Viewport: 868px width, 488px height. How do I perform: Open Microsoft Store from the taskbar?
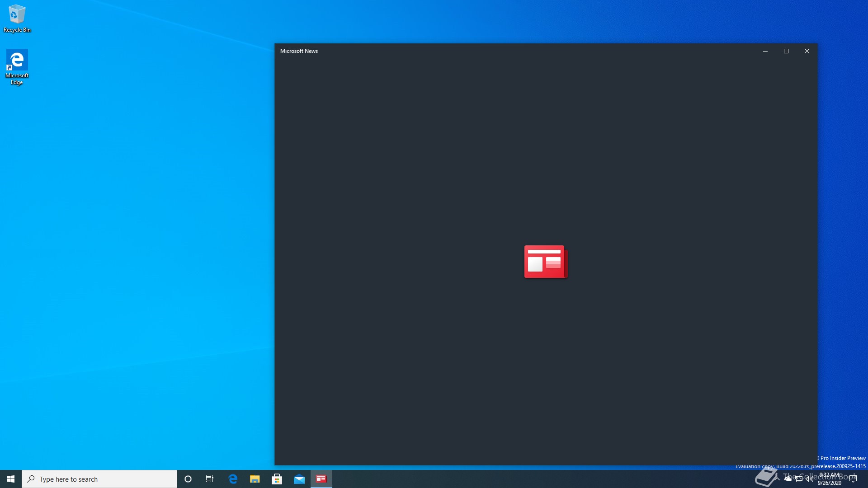click(277, 479)
